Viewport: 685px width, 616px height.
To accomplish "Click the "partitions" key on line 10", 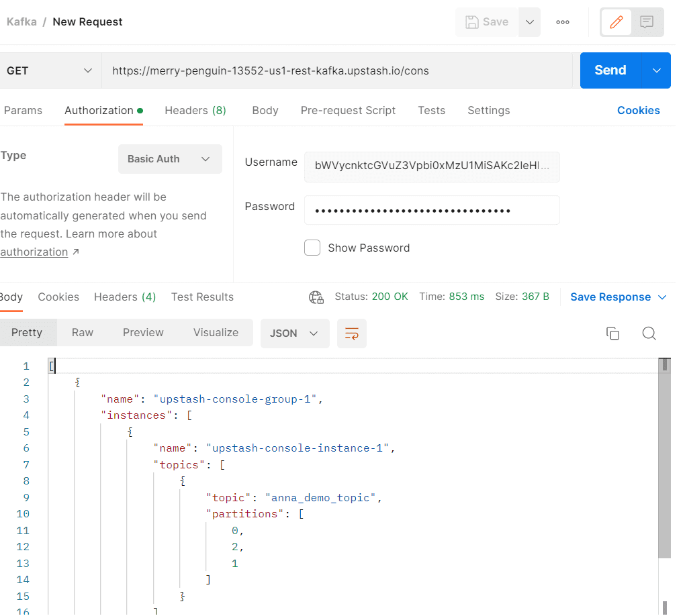I will 245,514.
